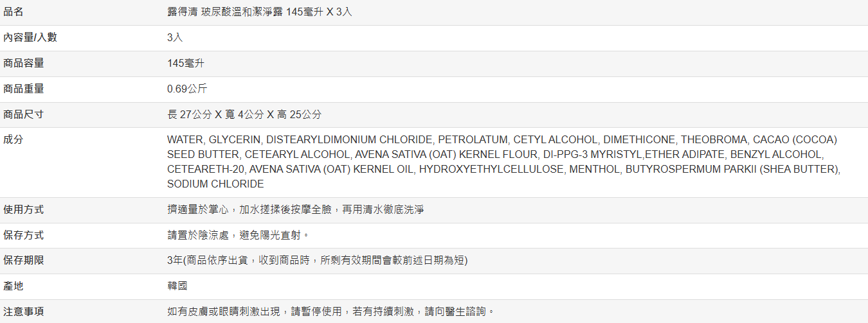Click the 保存期限 label
The width and height of the screenshot is (868, 323).
(24, 260)
